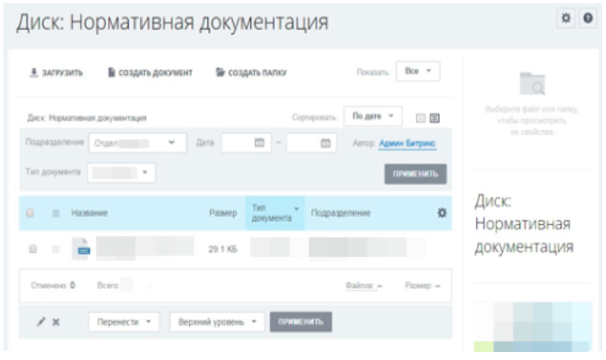Click the breadcrumb Диск: Нормативная документация

coord(87,118)
